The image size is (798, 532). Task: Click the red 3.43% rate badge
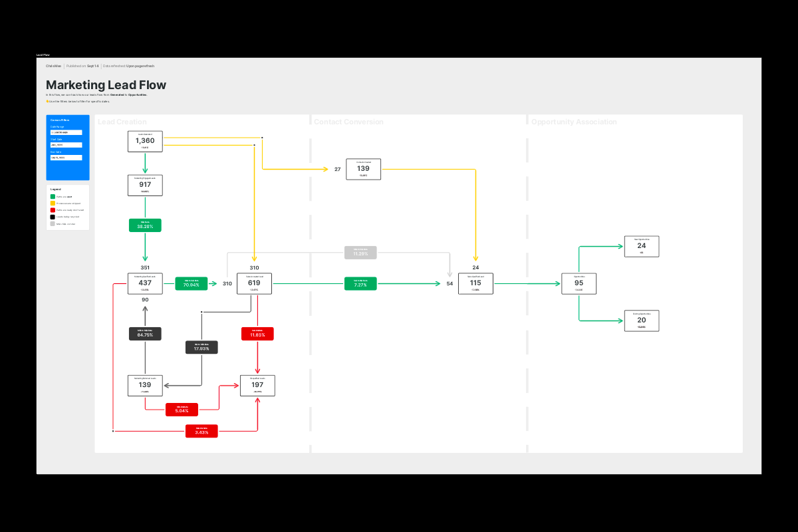coord(201,431)
